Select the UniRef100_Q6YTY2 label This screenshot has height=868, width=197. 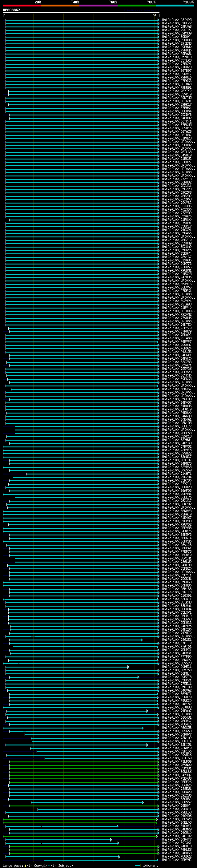[177, 91]
